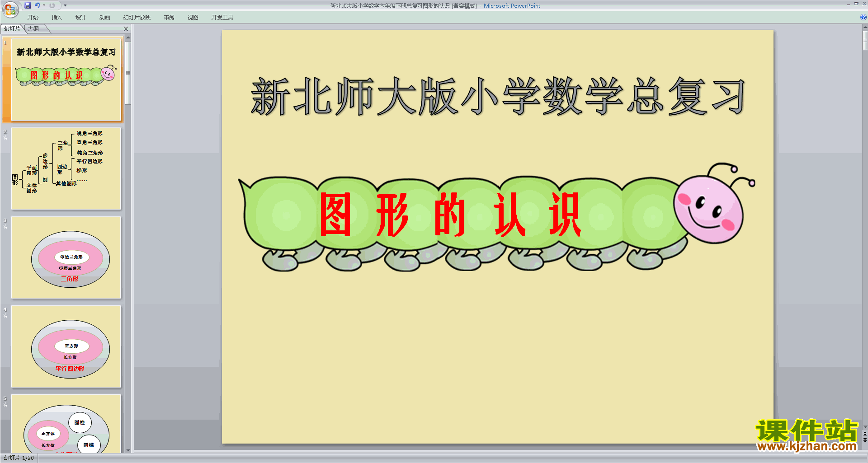Switch to the 动画 ribbon tab
868x463 pixels.
coord(104,18)
